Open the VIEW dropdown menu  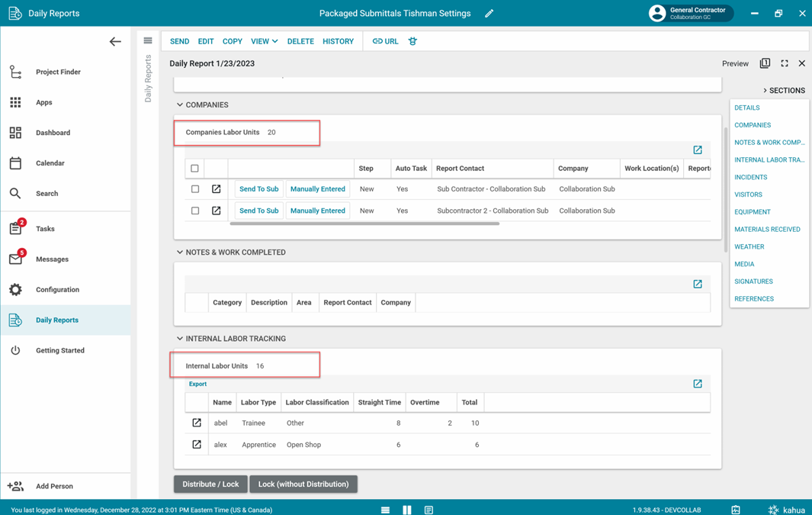264,41
